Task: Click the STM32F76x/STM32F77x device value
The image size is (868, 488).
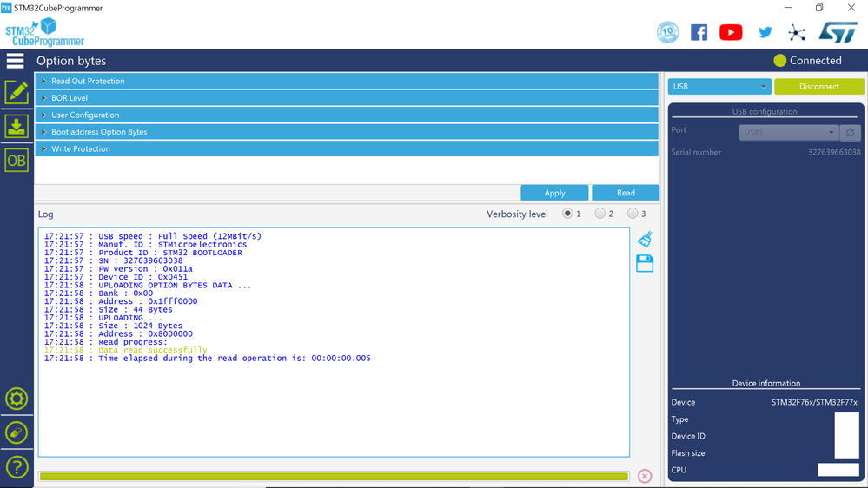Action: click(814, 402)
